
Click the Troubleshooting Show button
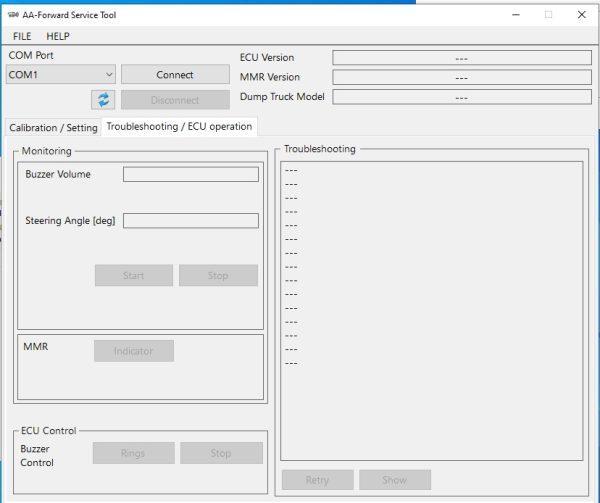pos(395,480)
